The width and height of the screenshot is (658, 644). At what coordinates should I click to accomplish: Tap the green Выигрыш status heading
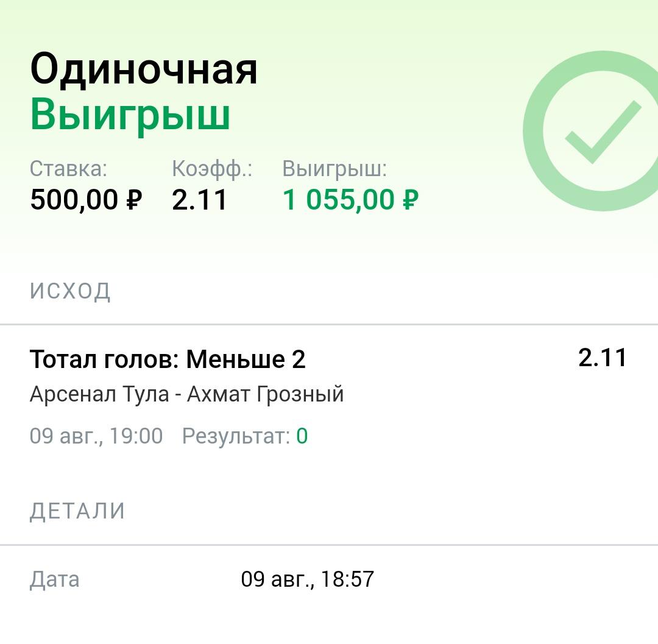click(x=130, y=115)
